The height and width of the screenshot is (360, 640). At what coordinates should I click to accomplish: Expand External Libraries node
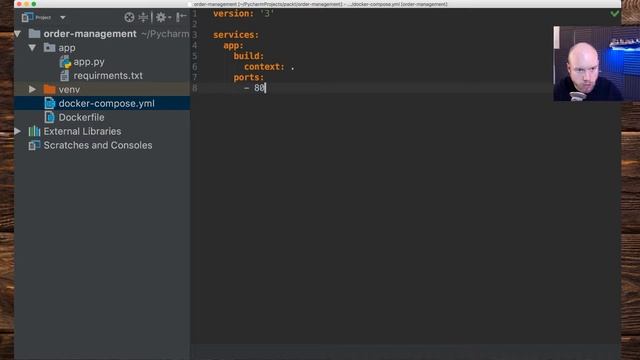coord(18,131)
